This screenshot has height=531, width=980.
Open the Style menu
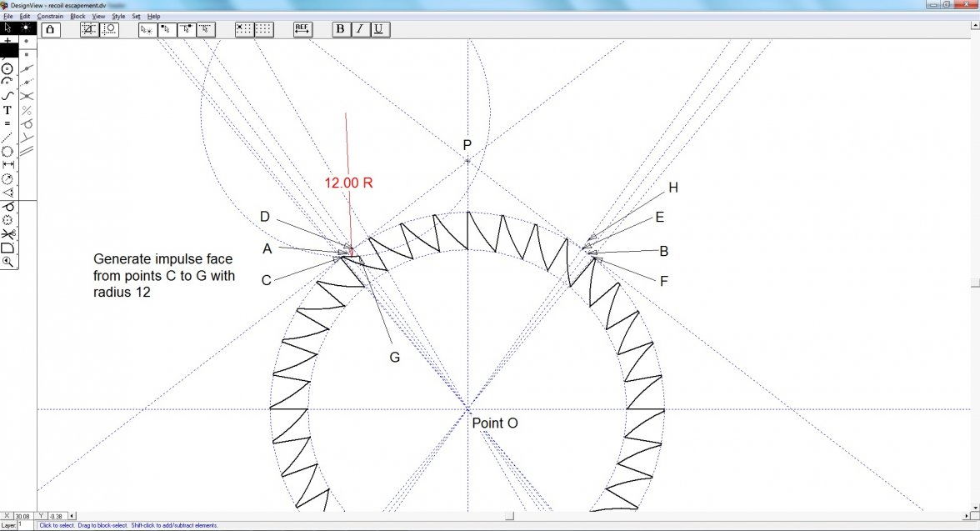tap(118, 16)
